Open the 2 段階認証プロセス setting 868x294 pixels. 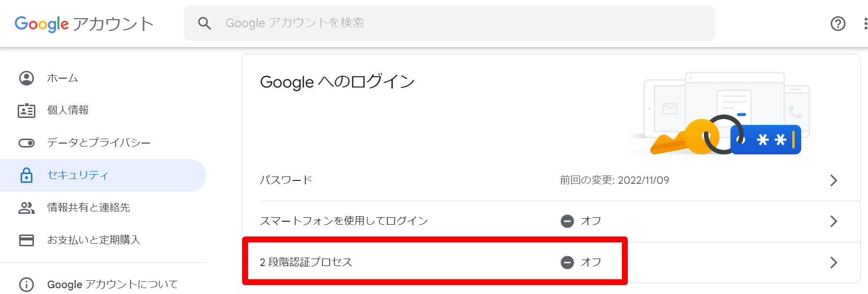point(551,263)
